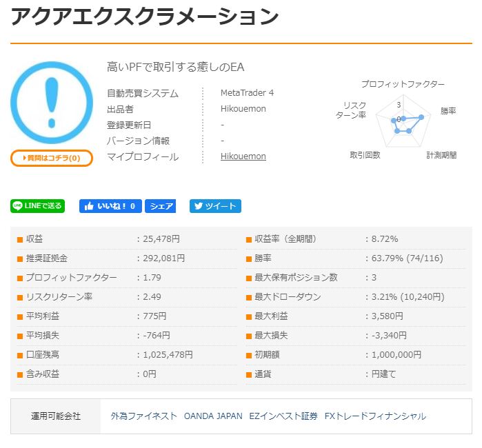Image resolution: width=482 pixels, height=448 pixels.
Task: Click the 最大ドローダウン row orange marker
Action: [x=249, y=297]
